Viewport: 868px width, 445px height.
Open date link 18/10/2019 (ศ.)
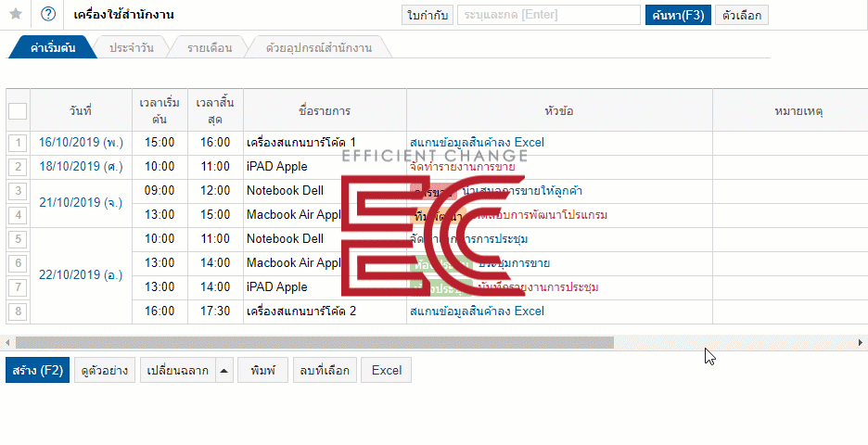coord(81,167)
